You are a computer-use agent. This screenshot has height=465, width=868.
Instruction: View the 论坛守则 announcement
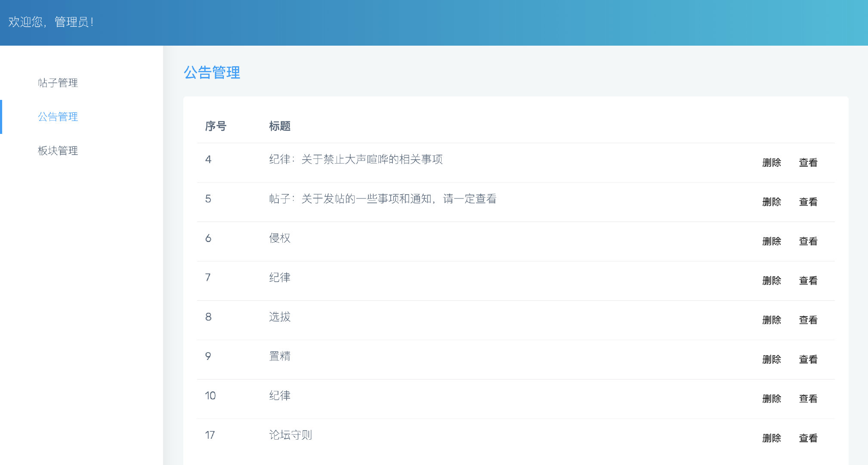808,438
